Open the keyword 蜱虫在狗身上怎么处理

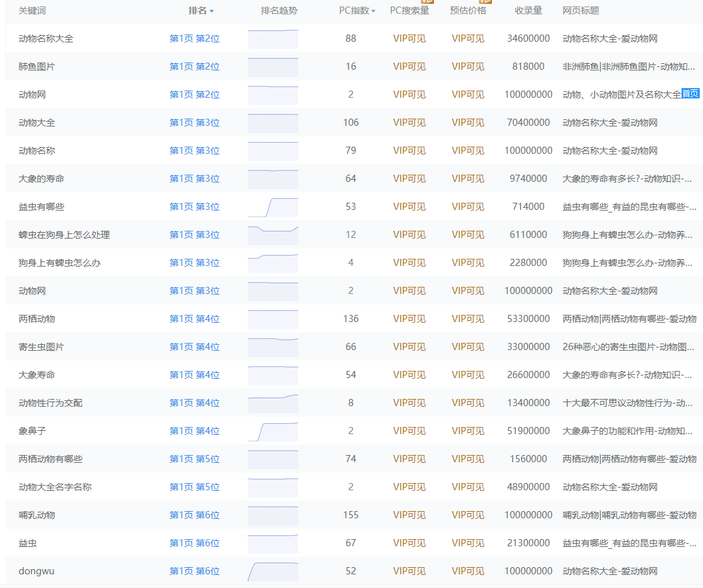(x=64, y=235)
